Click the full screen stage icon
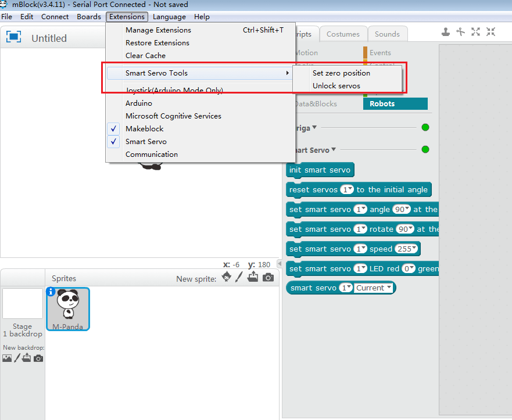The height and width of the screenshot is (420, 512). coord(14,37)
